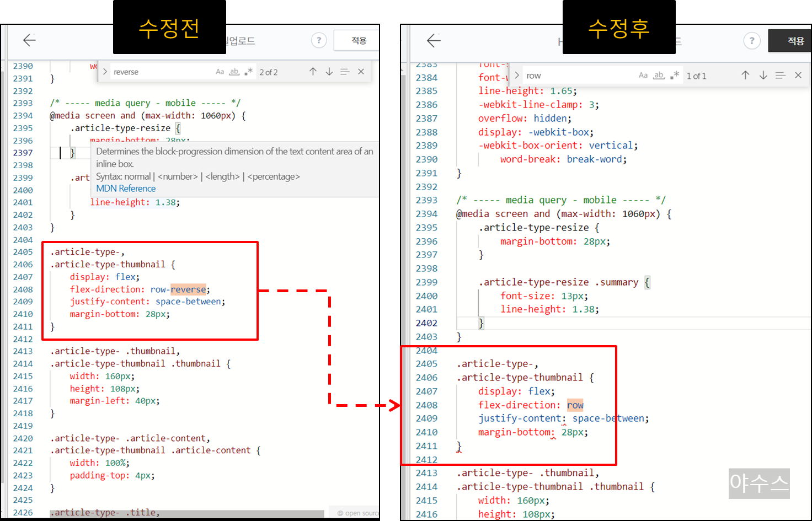Click 'justify-content: space-between;' on left line 2409
The width and height of the screenshot is (812, 521).
click(147, 302)
